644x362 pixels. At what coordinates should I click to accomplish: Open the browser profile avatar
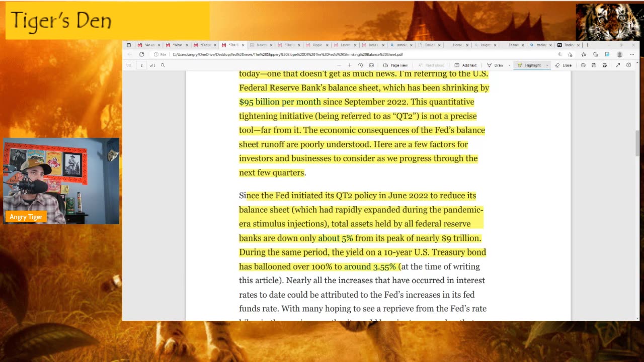619,54
